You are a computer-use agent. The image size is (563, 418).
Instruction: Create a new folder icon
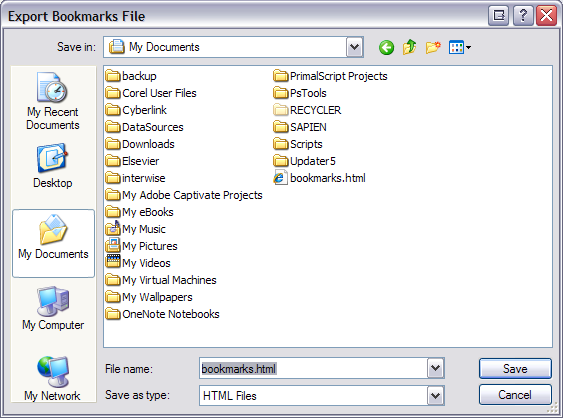(433, 47)
